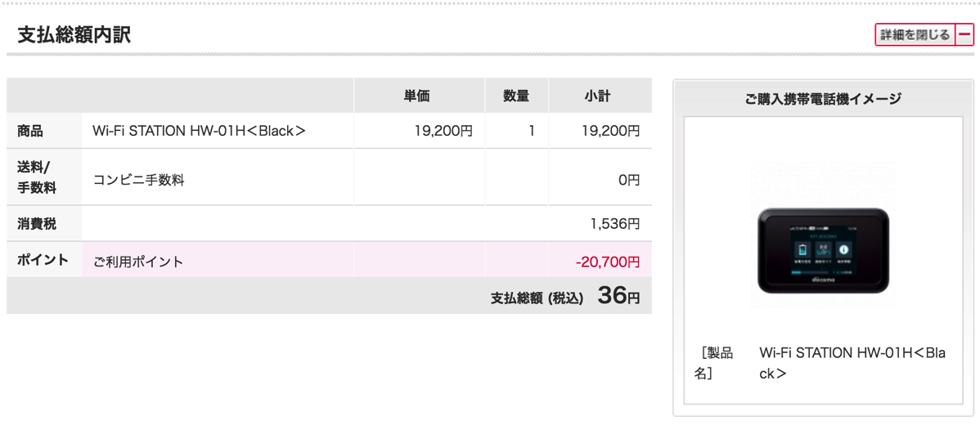Click the 消費税 row label

tap(37, 223)
